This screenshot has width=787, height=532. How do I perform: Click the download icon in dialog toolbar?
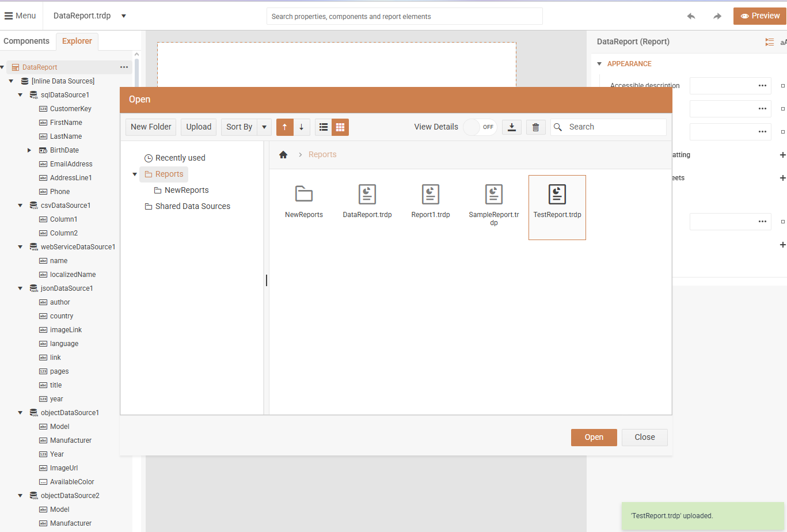pyautogui.click(x=511, y=127)
